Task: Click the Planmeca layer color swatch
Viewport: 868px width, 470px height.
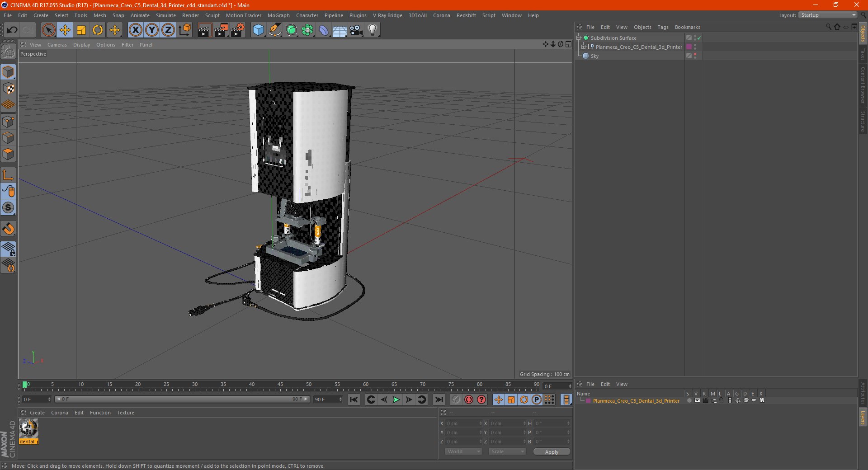Action: (588, 400)
